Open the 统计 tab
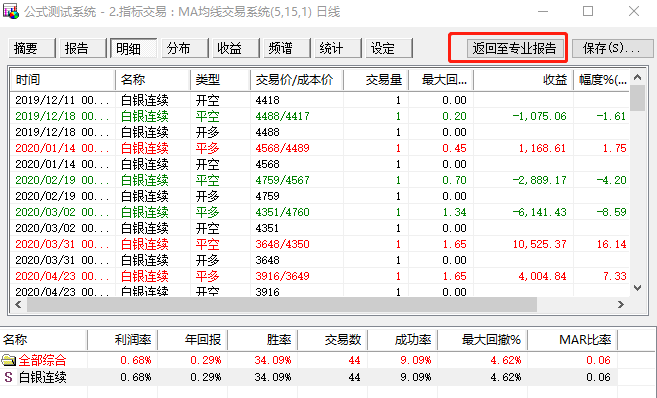Viewport: 657px width, 398px height. click(338, 48)
